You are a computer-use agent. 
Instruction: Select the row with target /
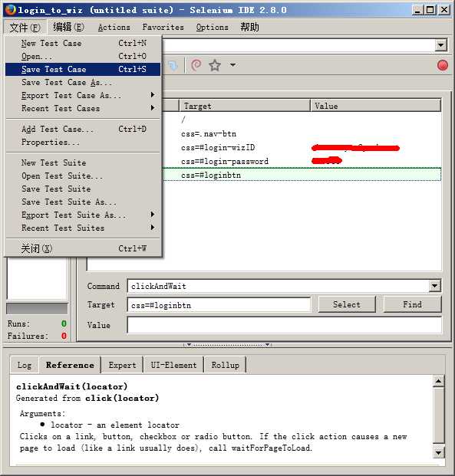(x=302, y=120)
